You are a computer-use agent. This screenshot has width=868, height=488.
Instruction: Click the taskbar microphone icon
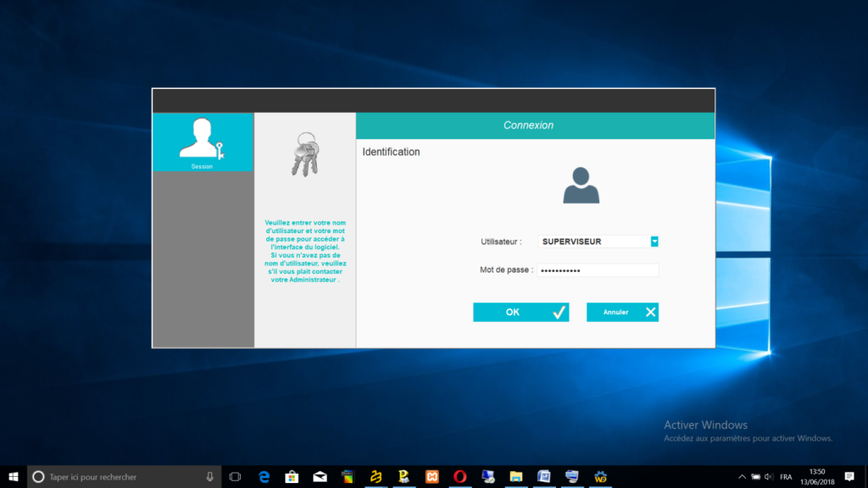209,477
